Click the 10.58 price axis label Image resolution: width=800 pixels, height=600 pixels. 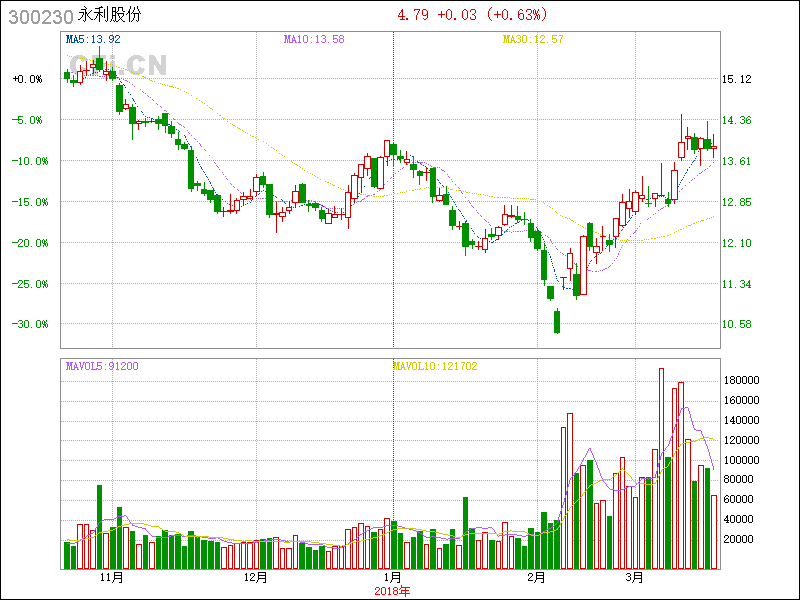point(737,324)
